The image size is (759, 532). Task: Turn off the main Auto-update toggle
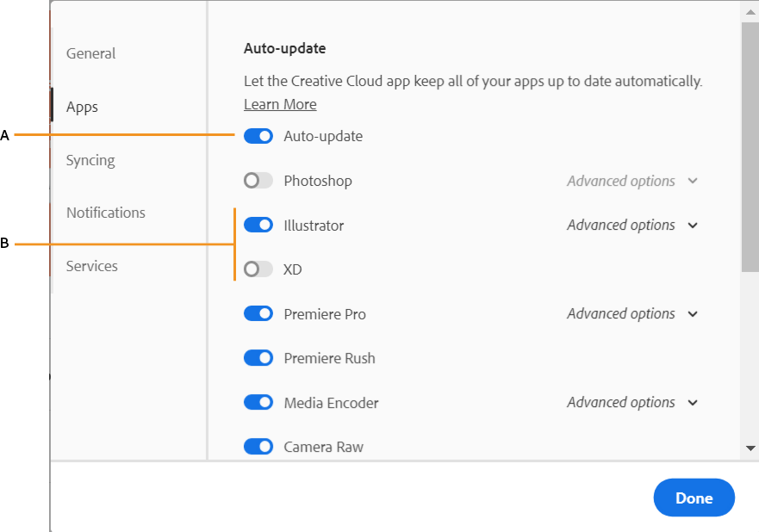coord(258,136)
